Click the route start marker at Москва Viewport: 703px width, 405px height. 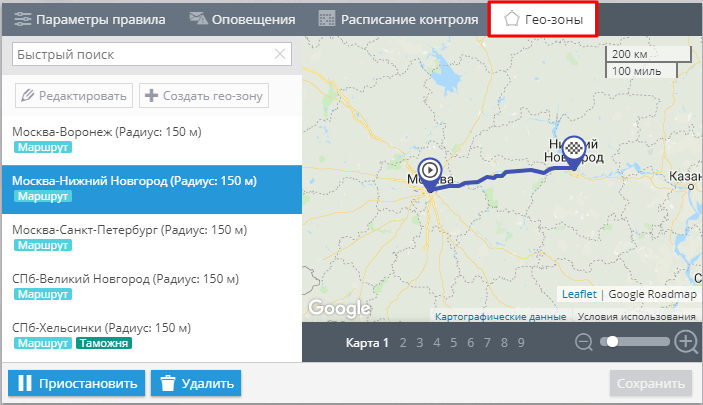[430, 174]
